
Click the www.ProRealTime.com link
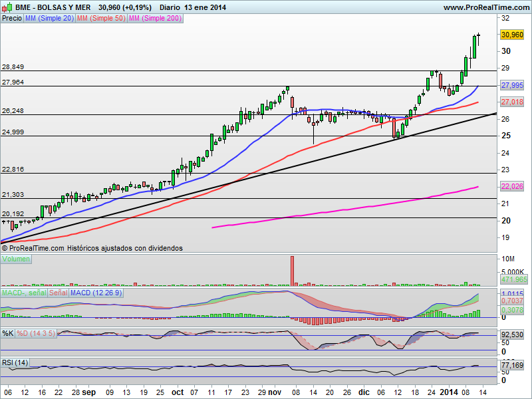click(x=486, y=7)
